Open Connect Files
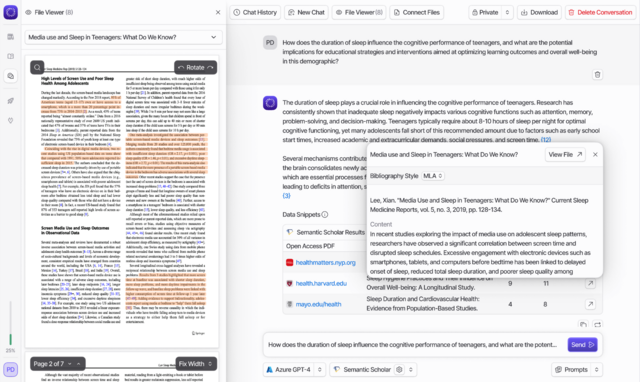The height and width of the screenshot is (382, 640). (x=417, y=12)
